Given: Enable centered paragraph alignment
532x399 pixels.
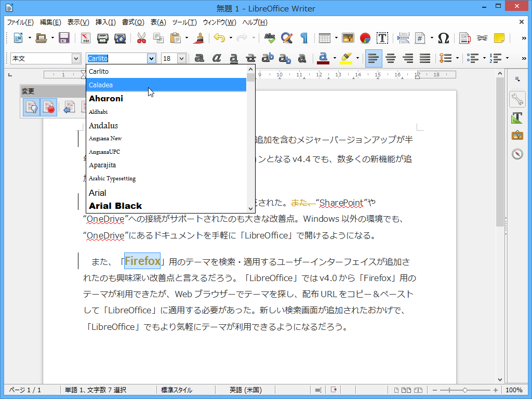Looking at the screenshot, I should tap(390, 58).
